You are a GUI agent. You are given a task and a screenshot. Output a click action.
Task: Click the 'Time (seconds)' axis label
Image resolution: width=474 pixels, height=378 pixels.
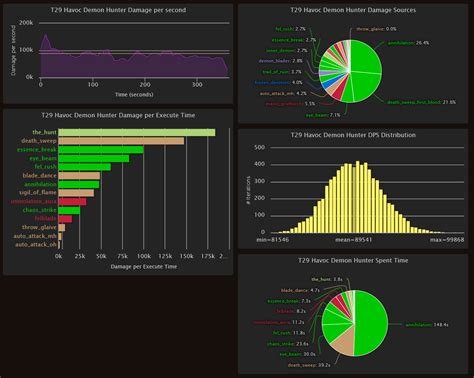click(x=134, y=95)
